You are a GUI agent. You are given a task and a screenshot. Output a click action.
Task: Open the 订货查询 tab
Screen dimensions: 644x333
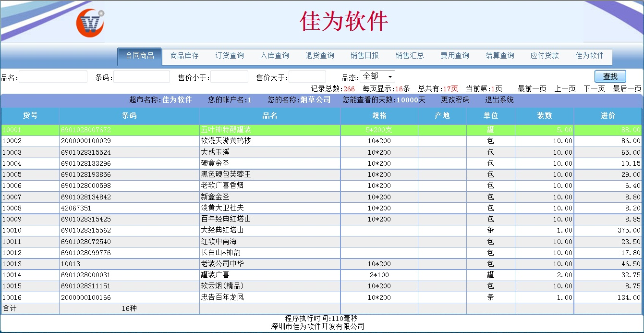(230, 56)
